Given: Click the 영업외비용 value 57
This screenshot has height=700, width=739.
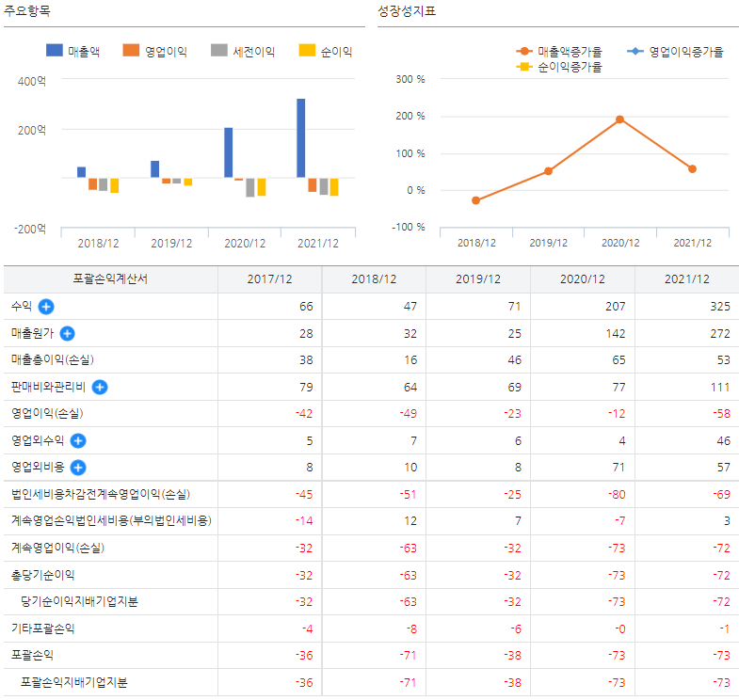Looking at the screenshot, I should coord(723,468).
